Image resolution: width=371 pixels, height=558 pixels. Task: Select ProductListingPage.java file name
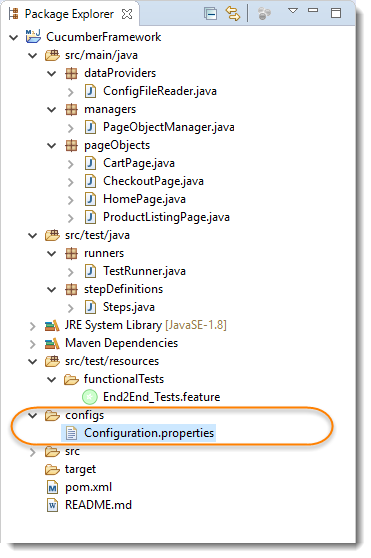[166, 217]
